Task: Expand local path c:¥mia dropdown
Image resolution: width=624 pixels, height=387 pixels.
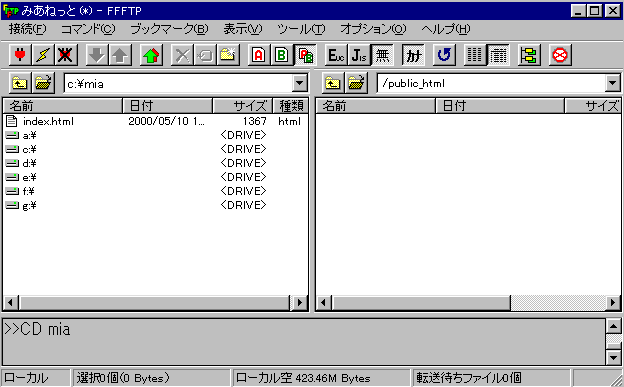Action: (x=299, y=83)
